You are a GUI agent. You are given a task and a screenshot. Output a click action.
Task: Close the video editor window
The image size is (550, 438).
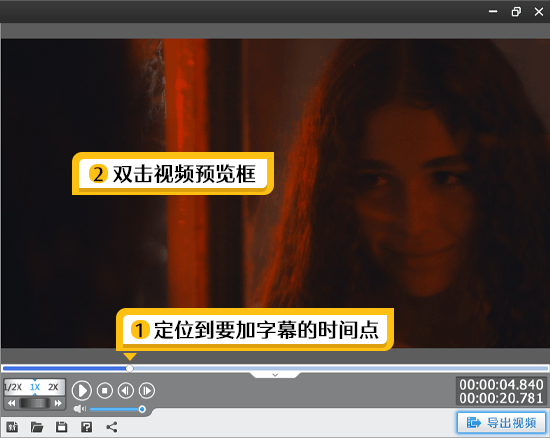coord(539,12)
